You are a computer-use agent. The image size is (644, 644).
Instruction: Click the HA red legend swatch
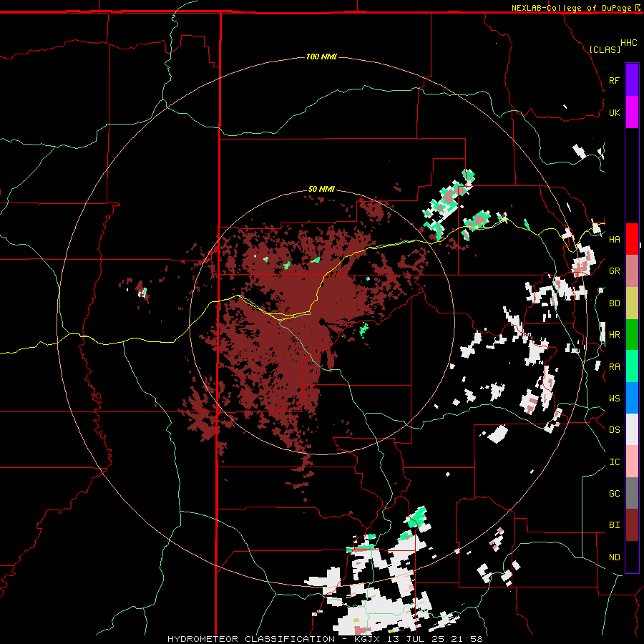click(x=632, y=239)
